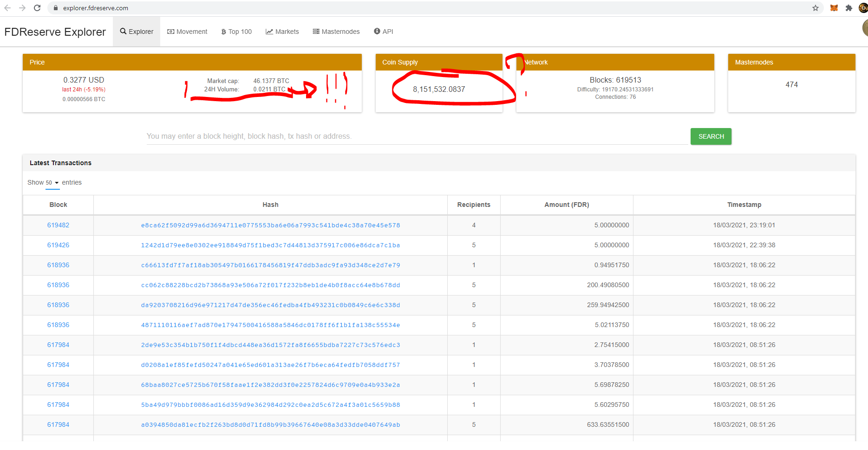The image size is (868, 450).
Task: Open transaction hash starting da920370
Action: [270, 305]
